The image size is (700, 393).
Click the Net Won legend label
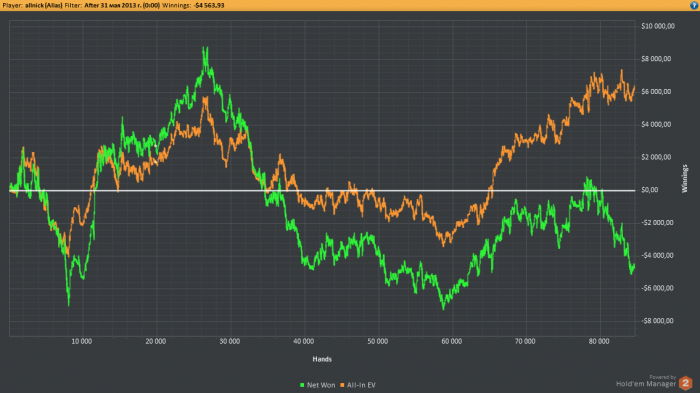[x=321, y=385]
